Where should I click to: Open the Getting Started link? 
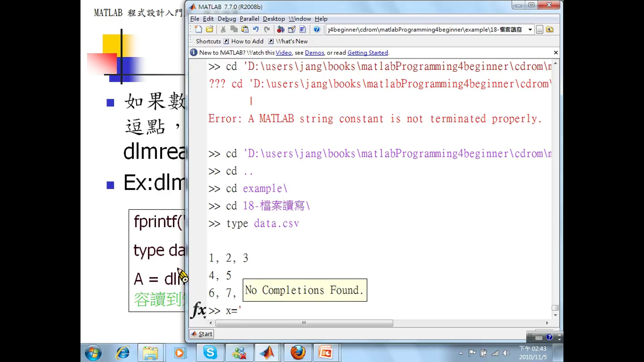click(368, 53)
